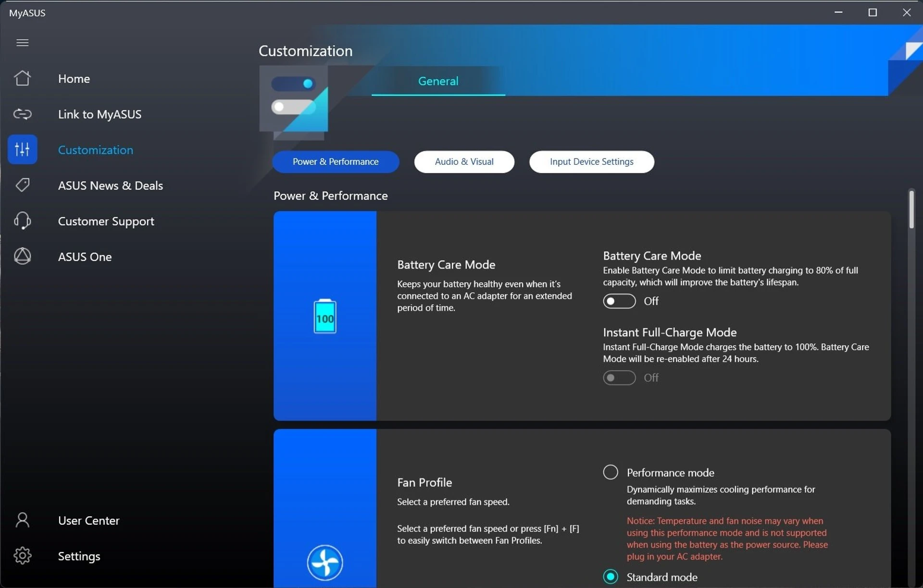Image resolution: width=923 pixels, height=588 pixels.
Task: Click the Home house icon
Action: click(22, 78)
